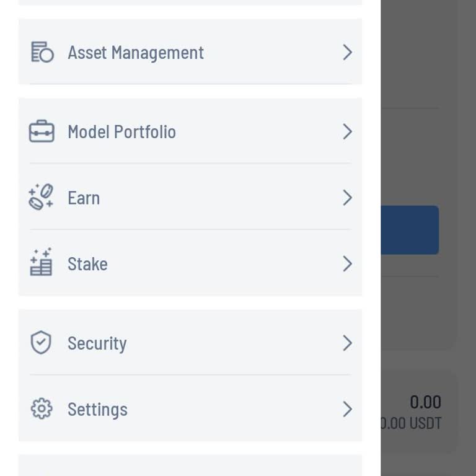Image resolution: width=476 pixels, height=476 pixels.
Task: Expand Model Portfolio using its chevron
Action: [347, 132]
